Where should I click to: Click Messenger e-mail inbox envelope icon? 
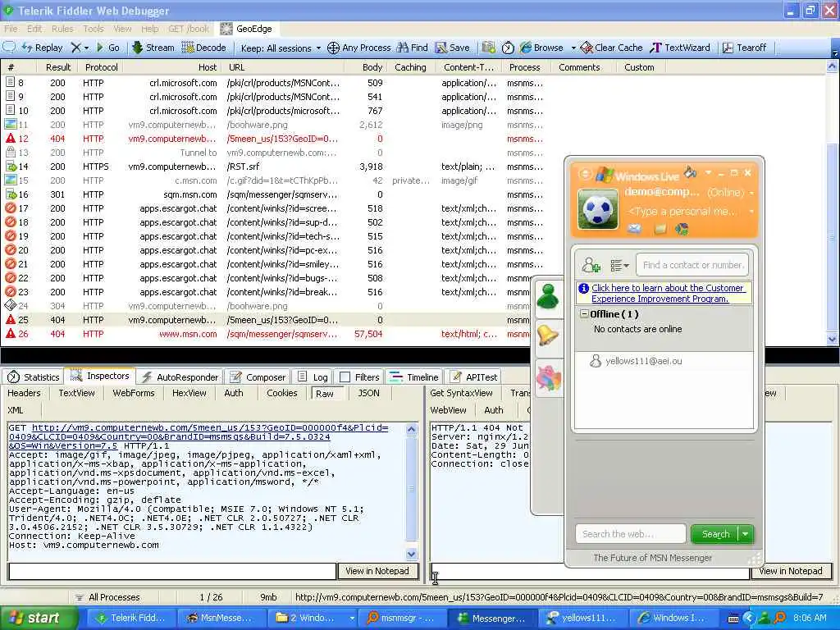634,230
